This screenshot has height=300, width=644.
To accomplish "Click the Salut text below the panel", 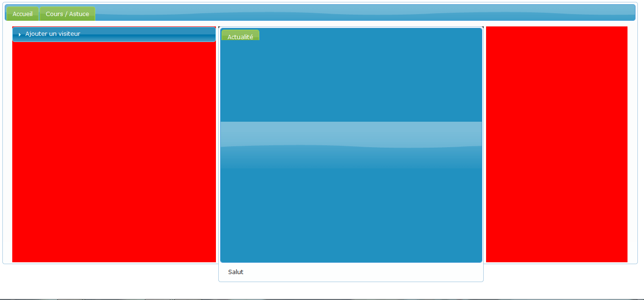I will coord(236,272).
